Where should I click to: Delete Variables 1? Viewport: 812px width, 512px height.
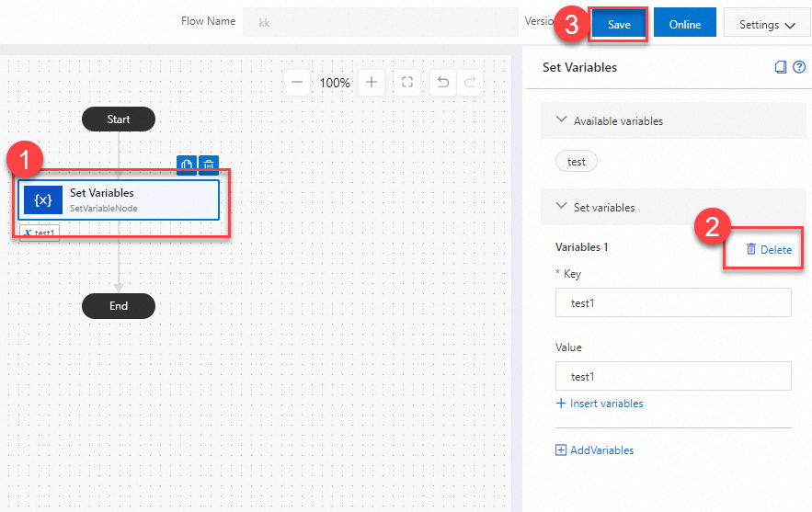[769, 249]
